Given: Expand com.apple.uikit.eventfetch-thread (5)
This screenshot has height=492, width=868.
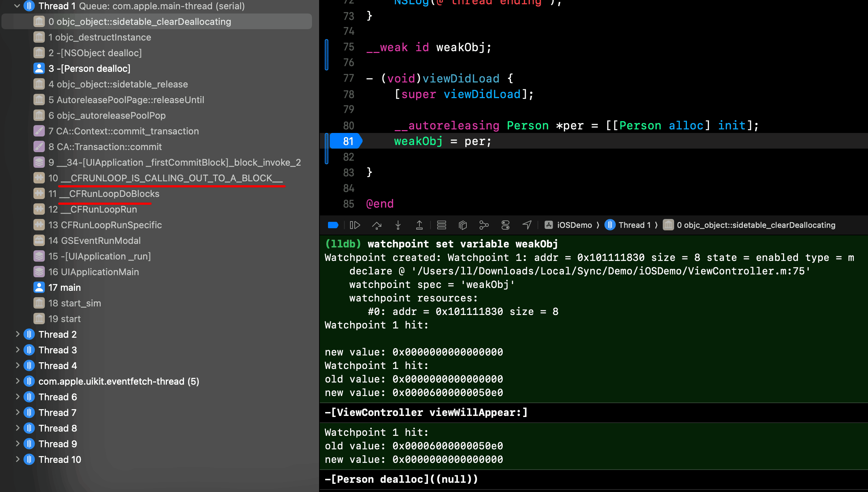Looking at the screenshot, I should click(x=17, y=381).
